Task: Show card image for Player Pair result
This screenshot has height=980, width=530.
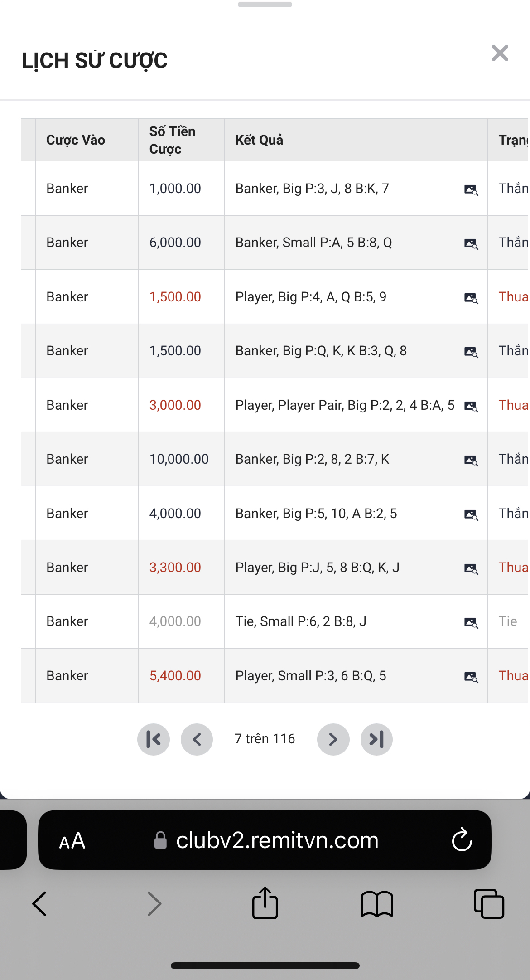Action: click(x=471, y=406)
